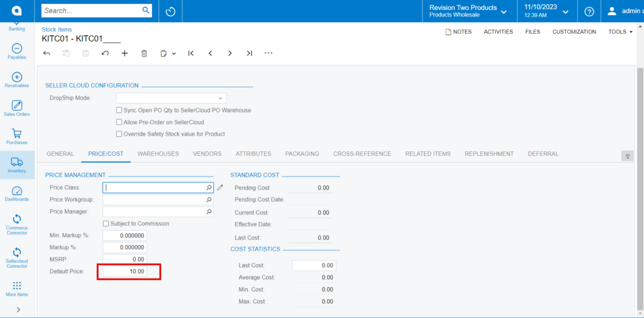Click the Price Manager lookup magnifier
Viewport: 644px width, 318px height.
coord(209,212)
